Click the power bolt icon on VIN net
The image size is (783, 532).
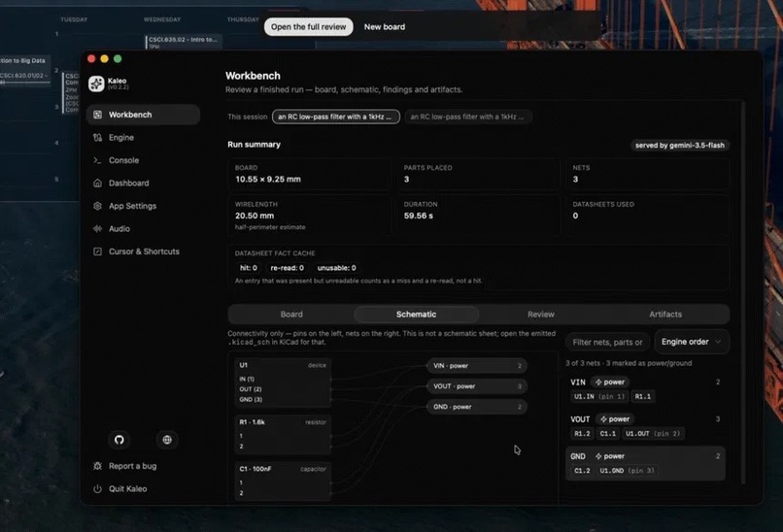click(x=598, y=382)
